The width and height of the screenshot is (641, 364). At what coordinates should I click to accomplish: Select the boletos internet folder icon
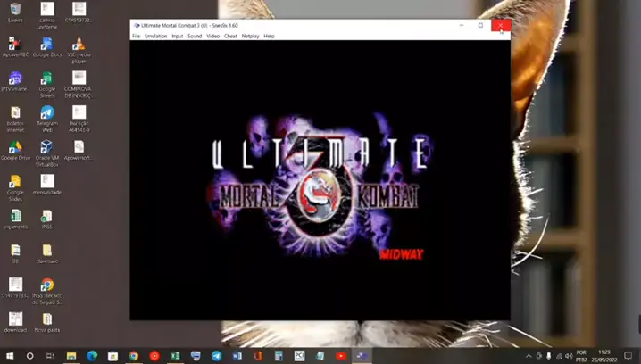[x=15, y=119]
